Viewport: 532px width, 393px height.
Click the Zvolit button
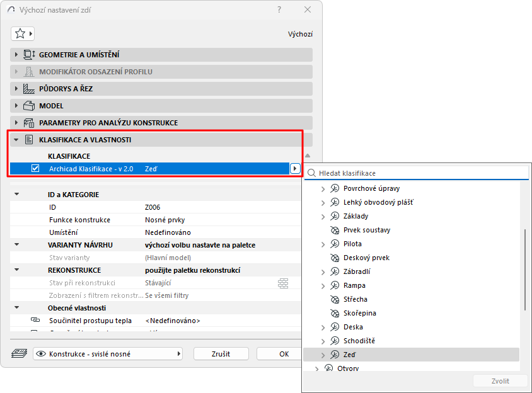500,381
